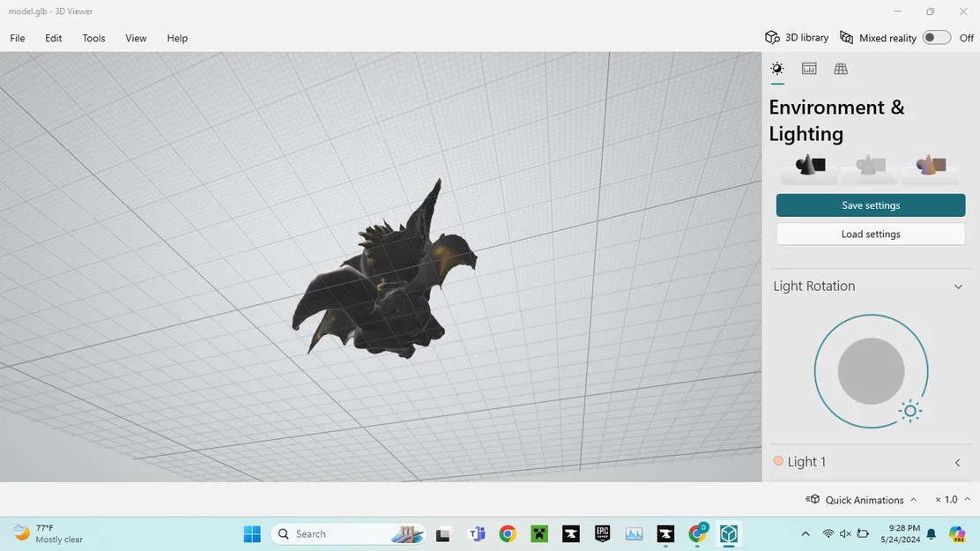Screen dimensions: 980x551
Task: Click the Quick Animations cube icon
Action: pyautogui.click(x=813, y=499)
